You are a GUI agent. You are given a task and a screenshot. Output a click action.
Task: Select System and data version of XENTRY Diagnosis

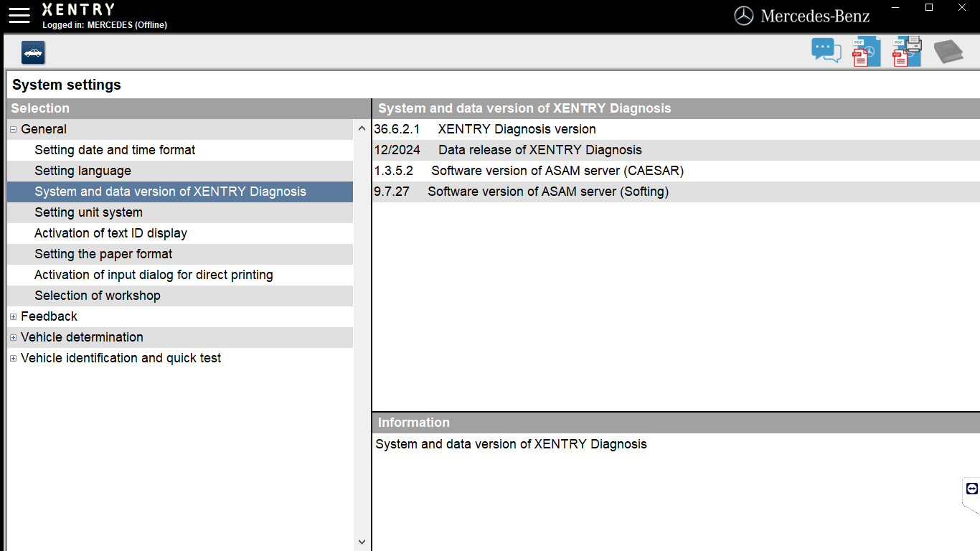(180, 192)
